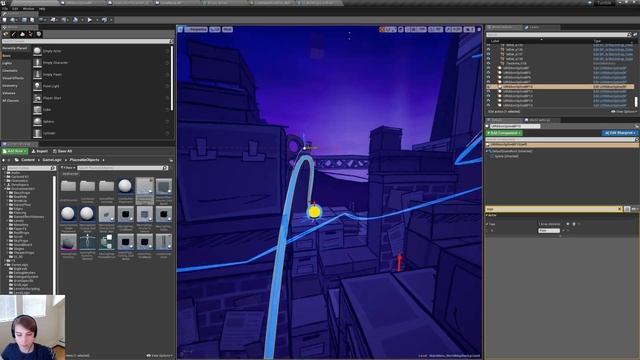Click the World Outliner search field
640x360 pixels.
(x=558, y=35)
